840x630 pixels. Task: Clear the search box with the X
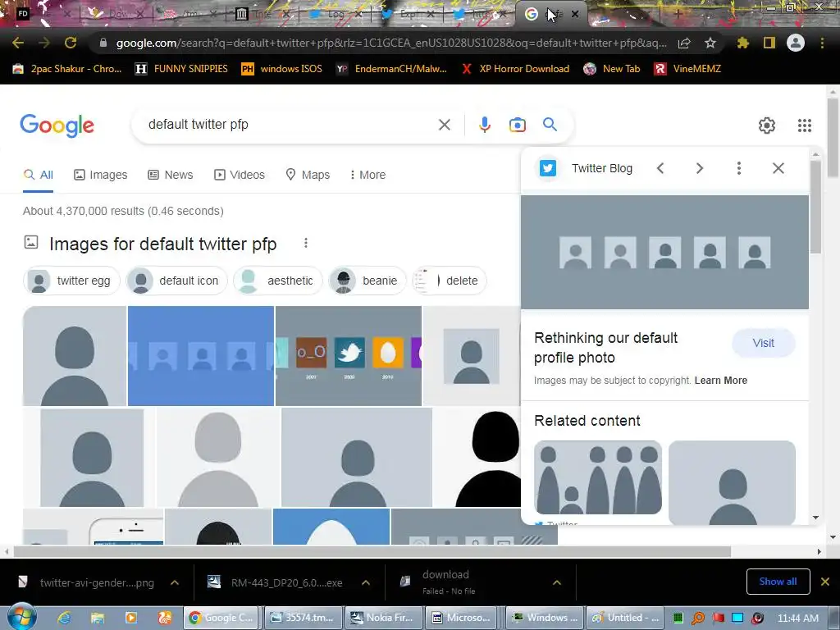click(445, 125)
